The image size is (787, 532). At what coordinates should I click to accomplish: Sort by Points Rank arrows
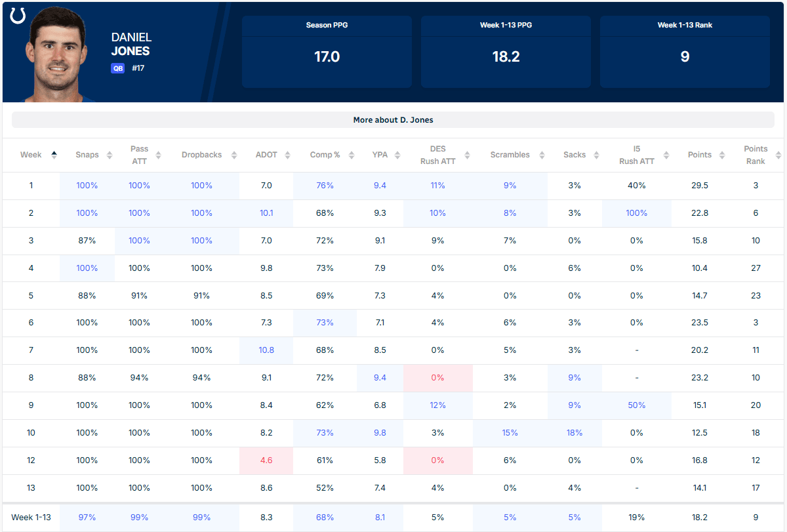click(778, 155)
